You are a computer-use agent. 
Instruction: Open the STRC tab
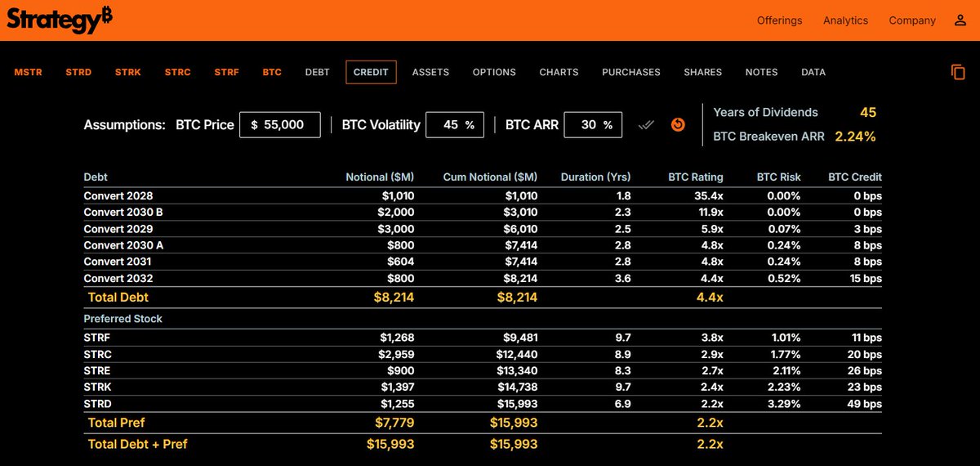point(178,72)
